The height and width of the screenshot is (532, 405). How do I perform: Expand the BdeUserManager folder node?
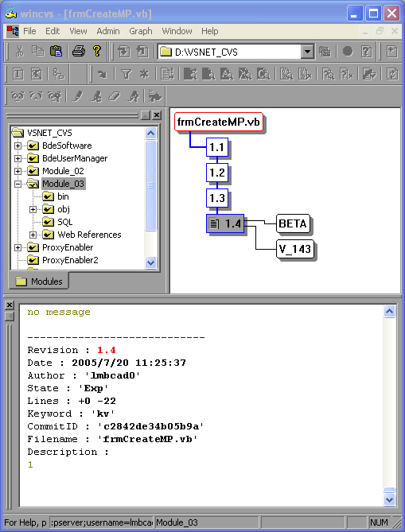18,158
